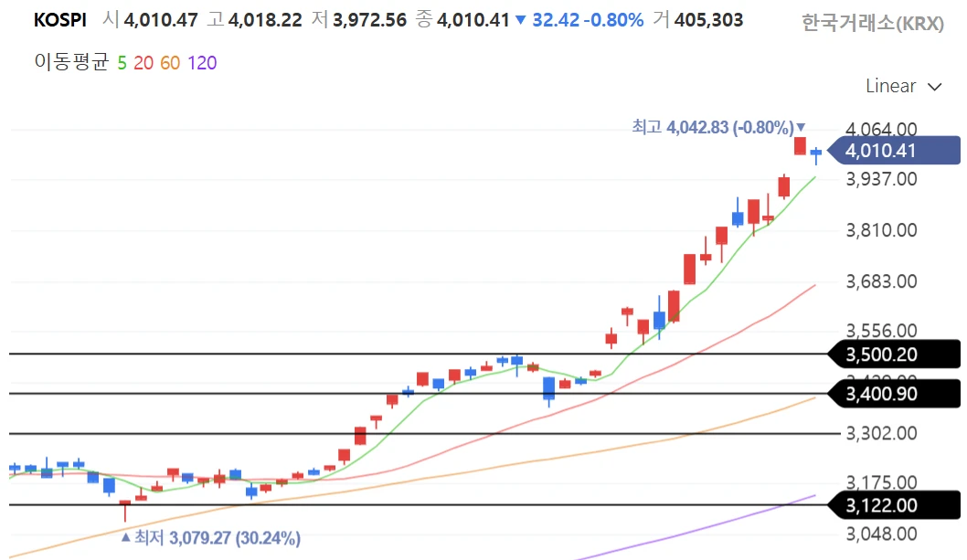Click the 4,064.00 price axis label
Screen dimensions: 967x560
pyautogui.click(x=881, y=129)
